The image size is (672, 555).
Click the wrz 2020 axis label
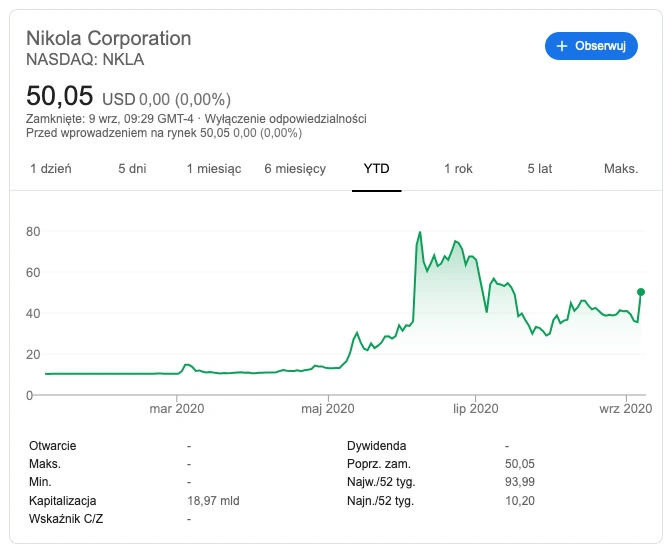[x=625, y=408]
